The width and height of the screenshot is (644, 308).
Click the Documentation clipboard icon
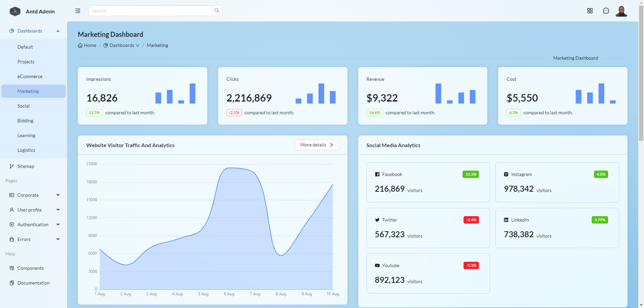(x=12, y=283)
